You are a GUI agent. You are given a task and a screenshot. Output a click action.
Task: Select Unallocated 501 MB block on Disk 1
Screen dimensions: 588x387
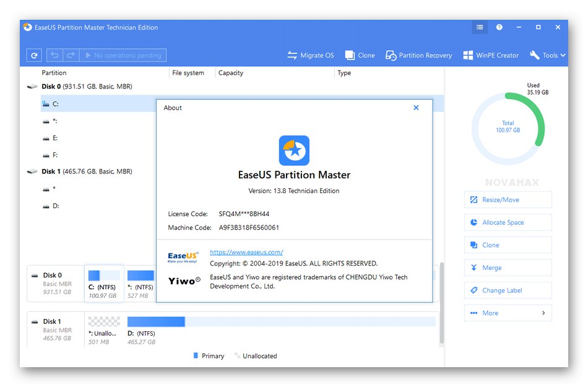click(x=104, y=331)
